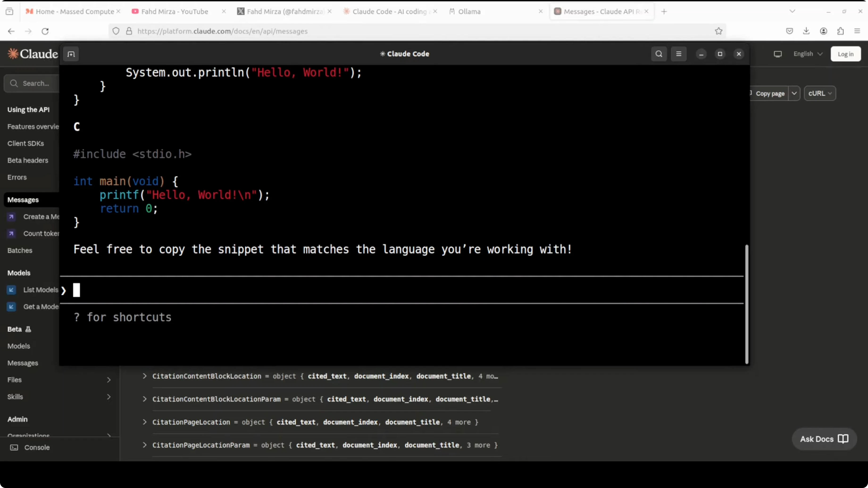
Task: Open the Ask Docs button
Action: 824,439
